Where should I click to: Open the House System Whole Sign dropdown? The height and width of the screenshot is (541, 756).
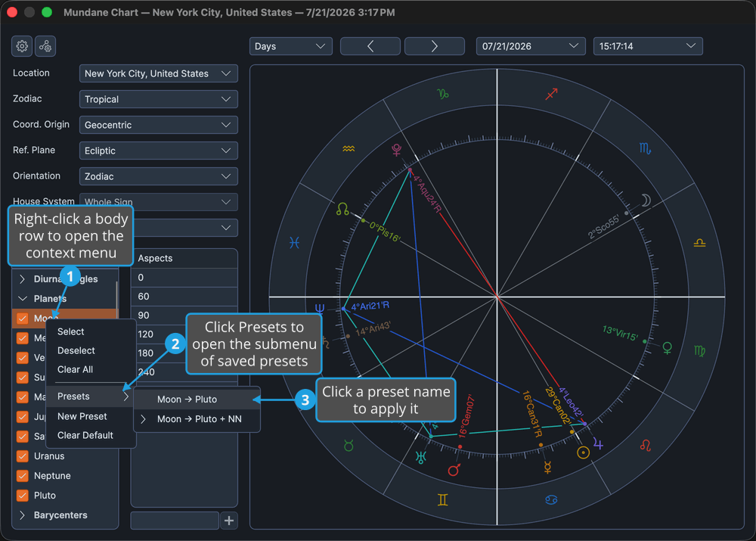pos(158,202)
